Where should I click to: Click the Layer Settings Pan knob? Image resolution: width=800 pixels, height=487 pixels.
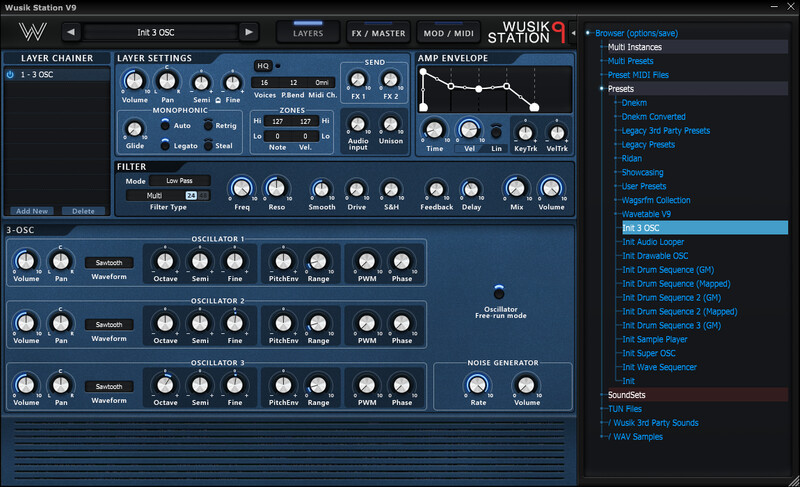point(167,81)
